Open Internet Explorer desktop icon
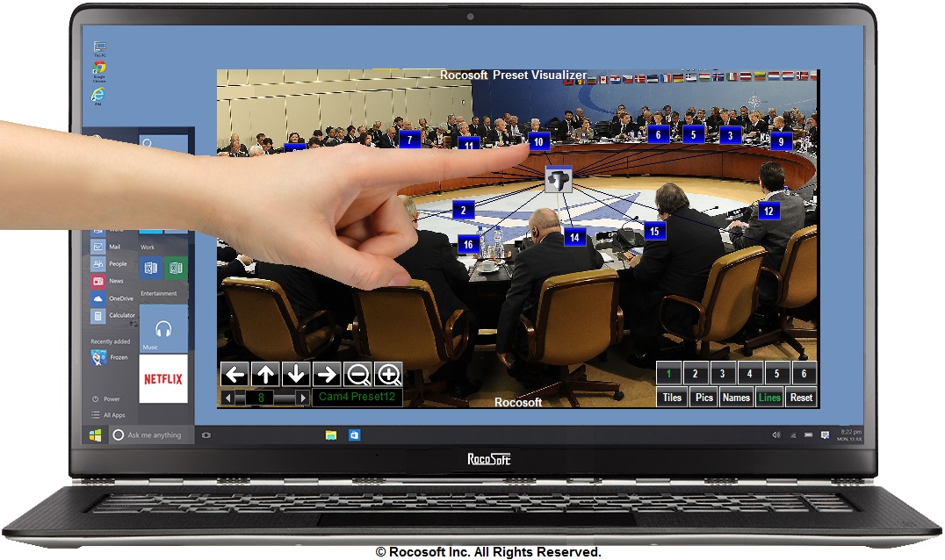The height and width of the screenshot is (560, 945). point(98,97)
